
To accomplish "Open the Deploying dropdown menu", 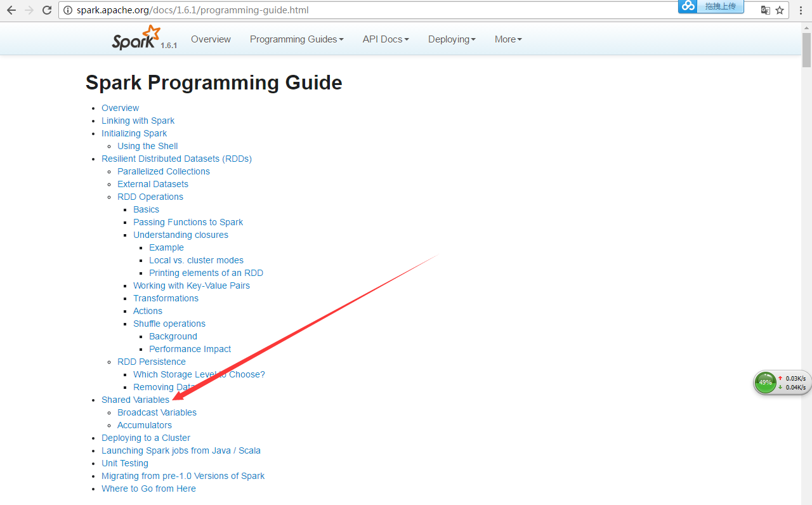I will tap(452, 39).
